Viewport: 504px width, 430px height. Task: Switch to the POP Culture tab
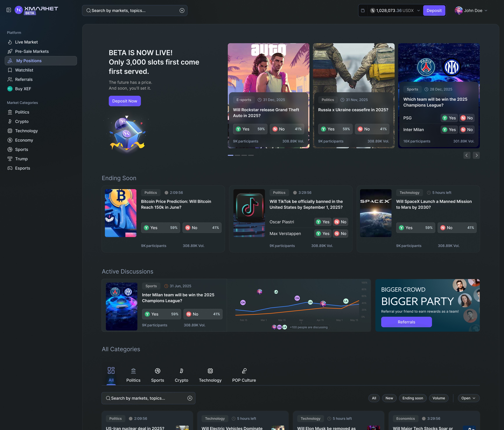(244, 375)
